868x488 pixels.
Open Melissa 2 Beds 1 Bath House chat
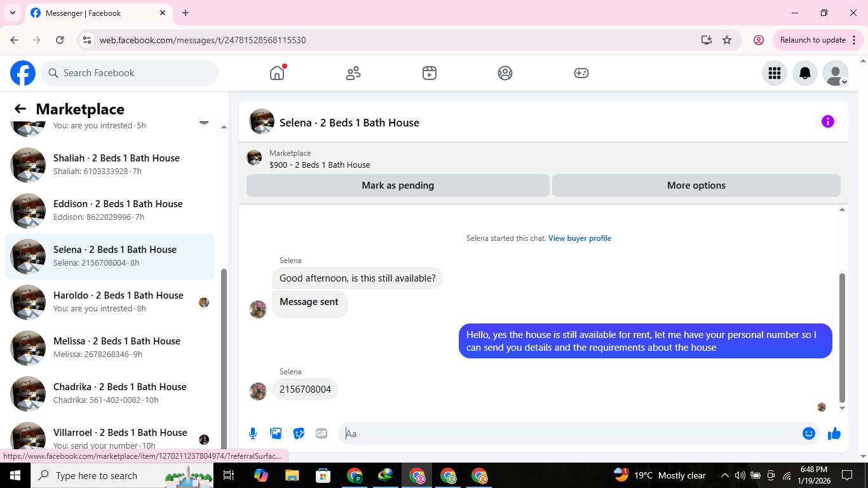pyautogui.click(x=110, y=348)
